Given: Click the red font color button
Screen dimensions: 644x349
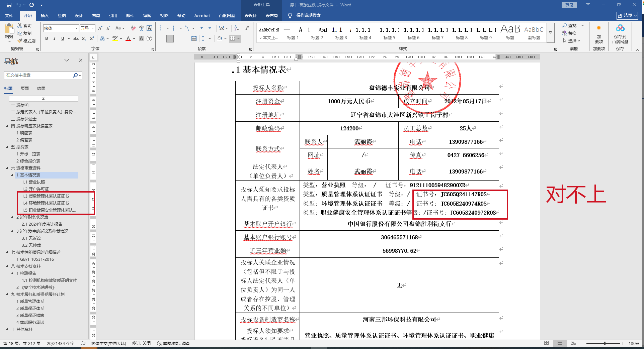Looking at the screenshot, I should pyautogui.click(x=128, y=38).
